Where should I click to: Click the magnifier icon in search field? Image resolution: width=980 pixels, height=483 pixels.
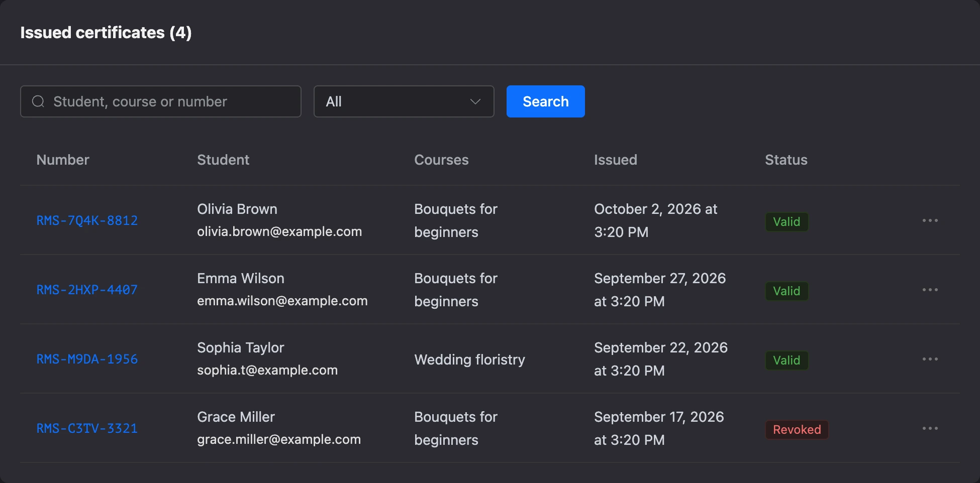click(x=38, y=101)
